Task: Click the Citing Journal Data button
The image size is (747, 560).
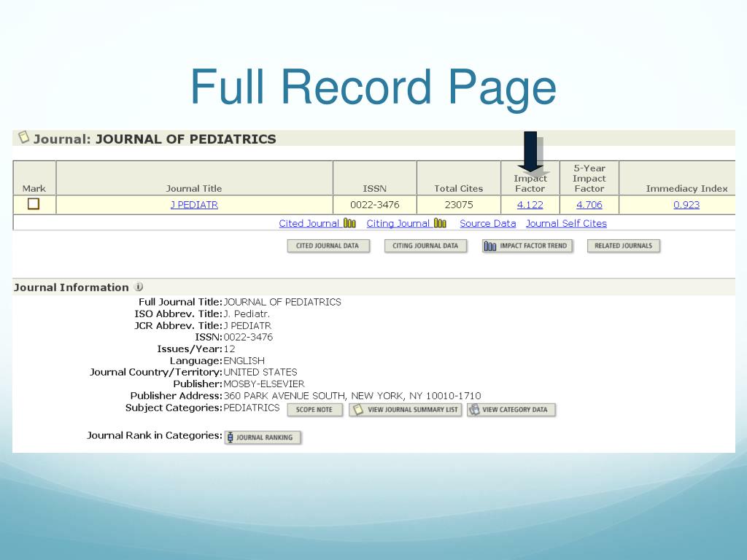Action: coord(425,246)
